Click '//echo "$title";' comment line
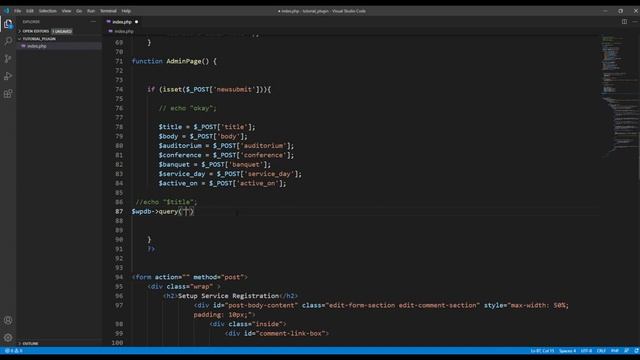Screen dimensions: 640x360 click(x=166, y=202)
